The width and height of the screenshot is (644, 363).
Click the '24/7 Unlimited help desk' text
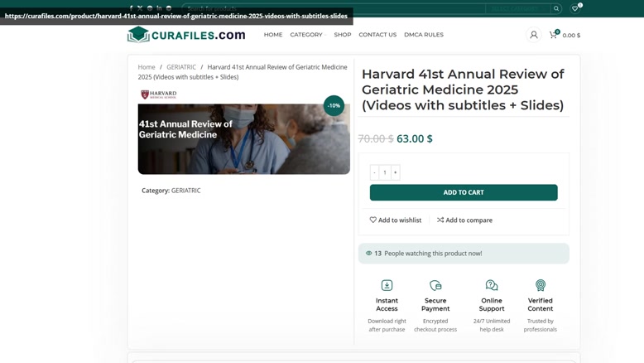pos(492,325)
